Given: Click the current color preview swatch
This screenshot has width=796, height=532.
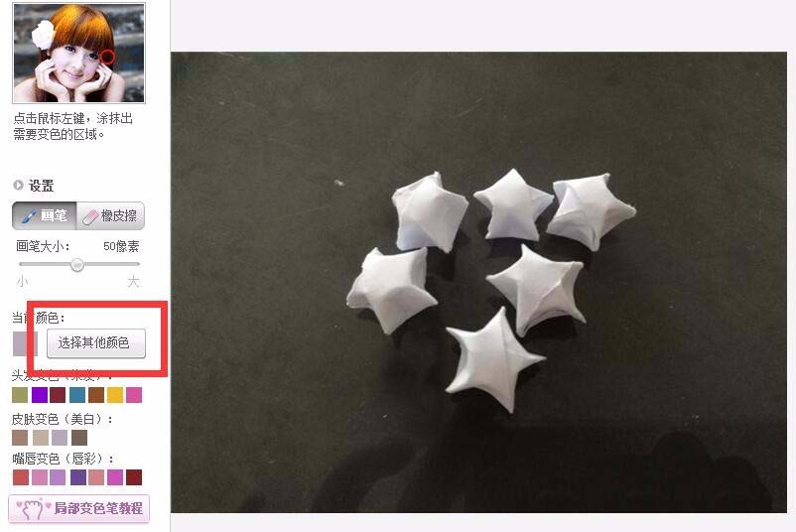Looking at the screenshot, I should [x=25, y=343].
